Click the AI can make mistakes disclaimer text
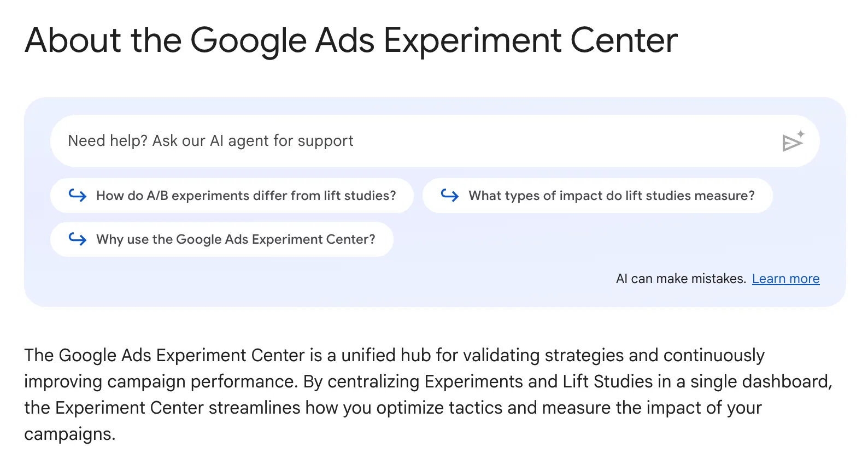 (x=681, y=279)
